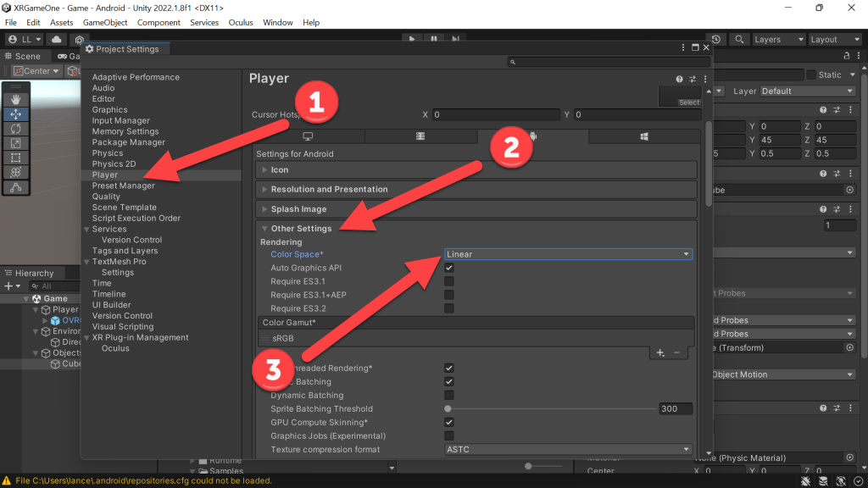Enable the Require ES3.1+AEP checkbox
The height and width of the screenshot is (488, 868).
coord(449,295)
